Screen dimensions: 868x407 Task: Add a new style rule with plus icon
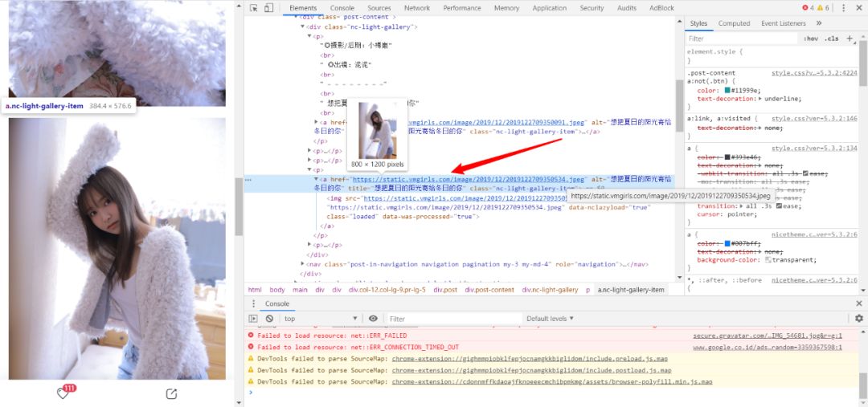point(850,39)
